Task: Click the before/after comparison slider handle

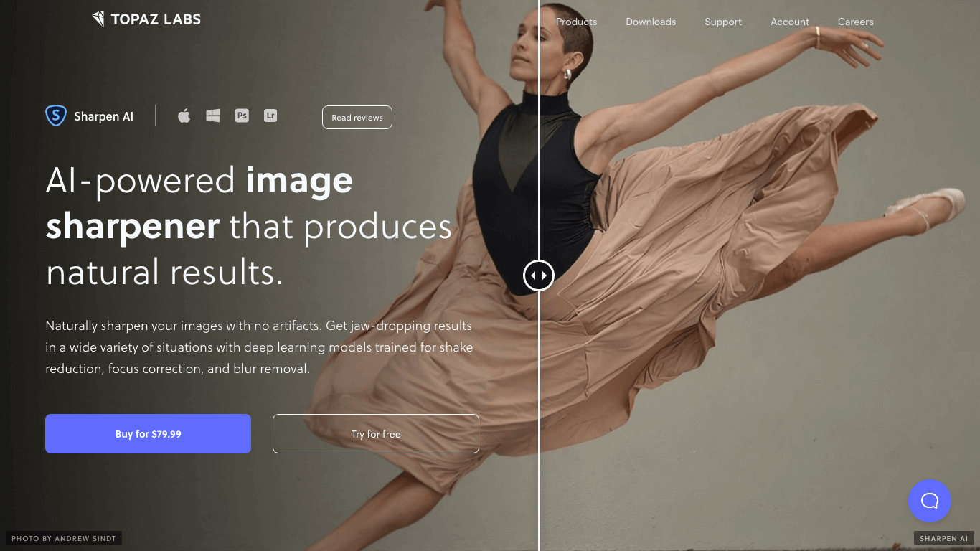Action: [x=539, y=275]
